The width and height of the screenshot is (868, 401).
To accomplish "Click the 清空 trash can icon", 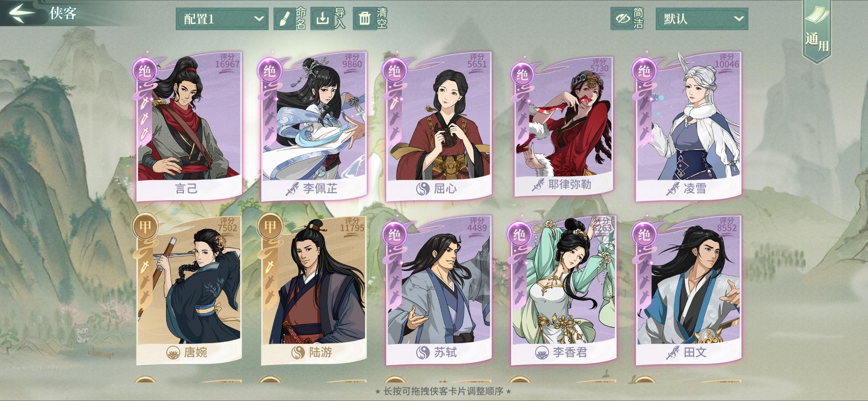I will click(365, 19).
